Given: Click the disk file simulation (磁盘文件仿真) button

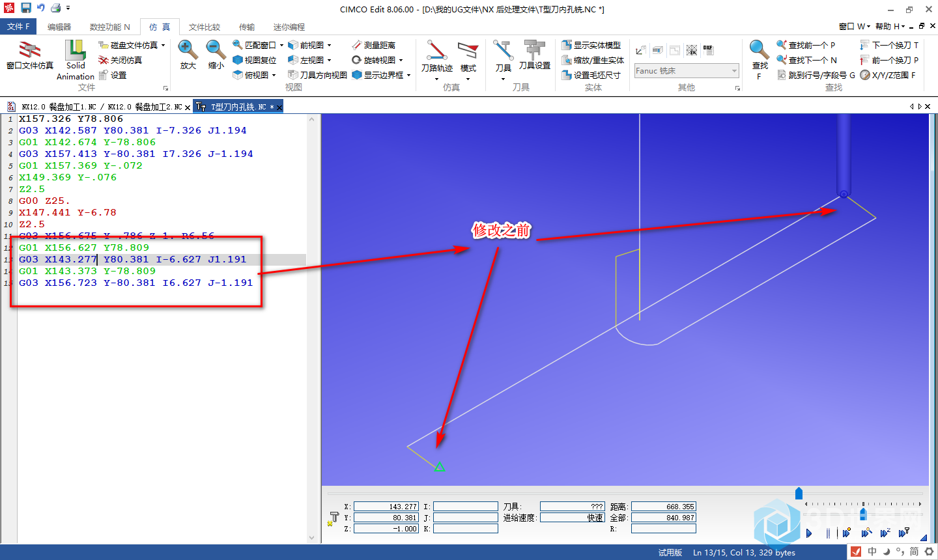Looking at the screenshot, I should click(x=128, y=45).
